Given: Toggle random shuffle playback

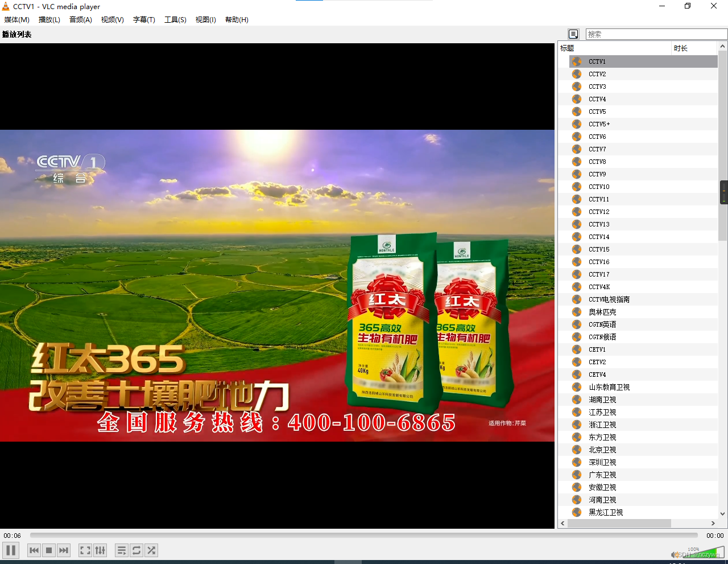Looking at the screenshot, I should [151, 550].
